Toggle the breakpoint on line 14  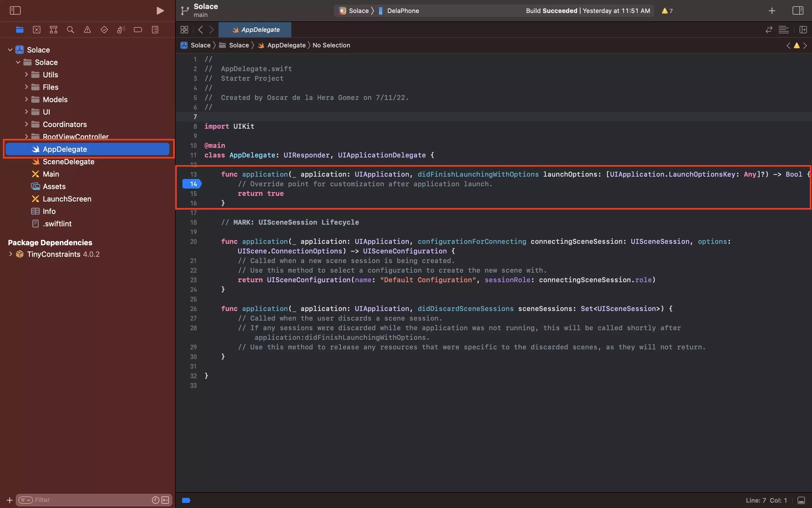pyautogui.click(x=192, y=184)
